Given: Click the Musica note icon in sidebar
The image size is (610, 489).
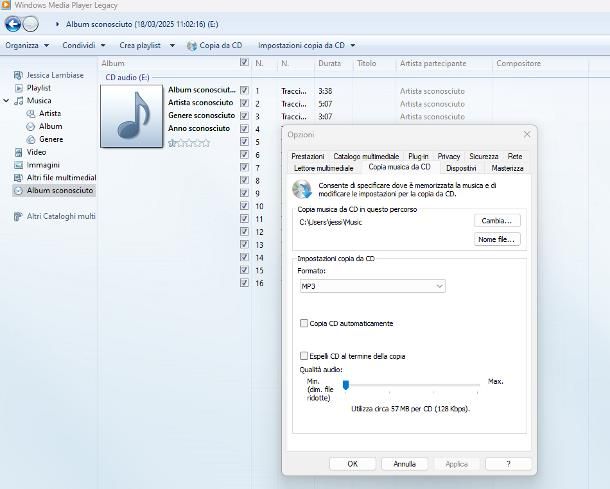Looking at the screenshot, I should 19,101.
